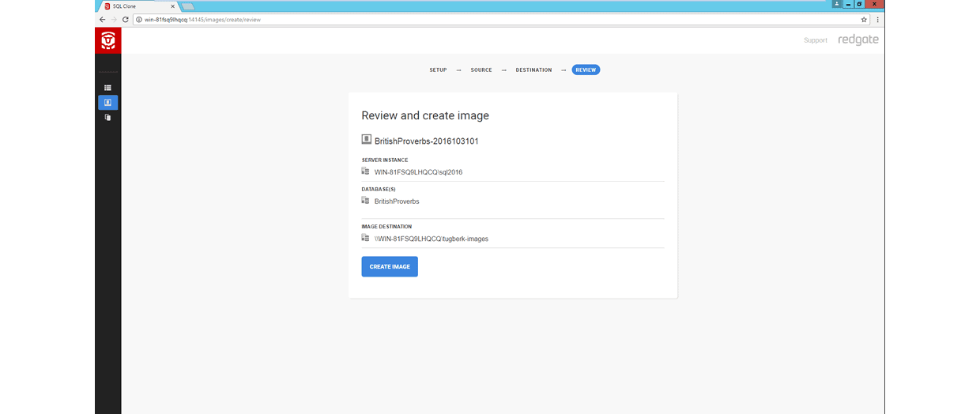The image size is (980, 414).
Task: Click the browser back arrow
Action: coord(102,19)
